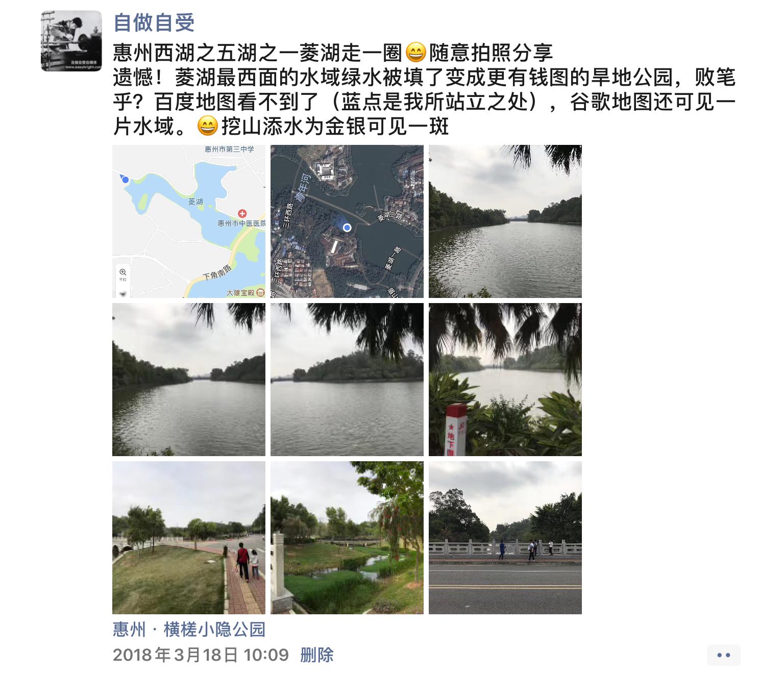Open the Baidu map thumbnail of 菱湖

coord(189,221)
